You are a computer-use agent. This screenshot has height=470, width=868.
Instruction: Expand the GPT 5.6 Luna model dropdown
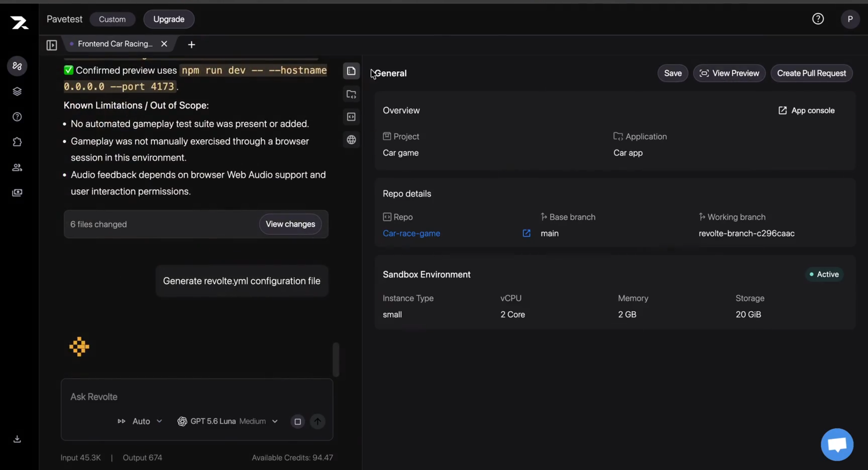pos(228,421)
